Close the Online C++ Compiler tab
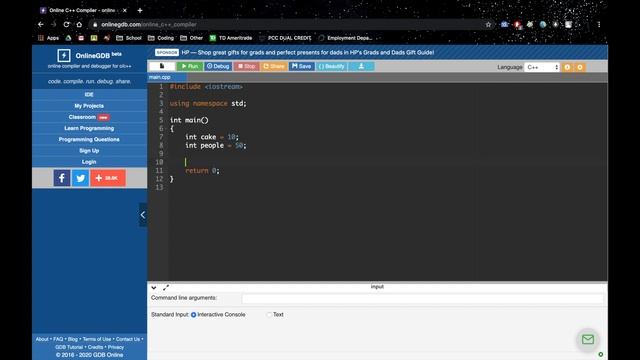This screenshot has width=640, height=360. click(x=124, y=11)
